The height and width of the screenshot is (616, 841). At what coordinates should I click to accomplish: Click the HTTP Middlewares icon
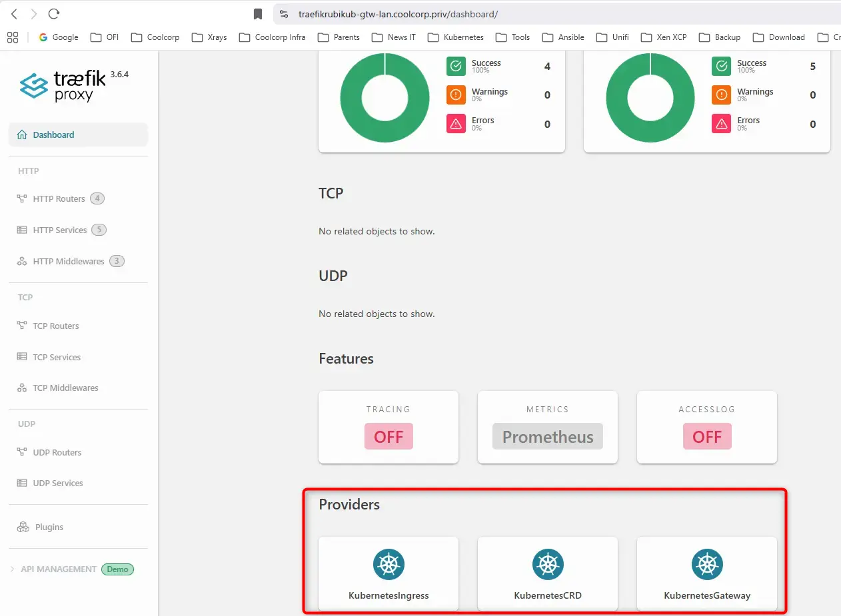(x=21, y=261)
